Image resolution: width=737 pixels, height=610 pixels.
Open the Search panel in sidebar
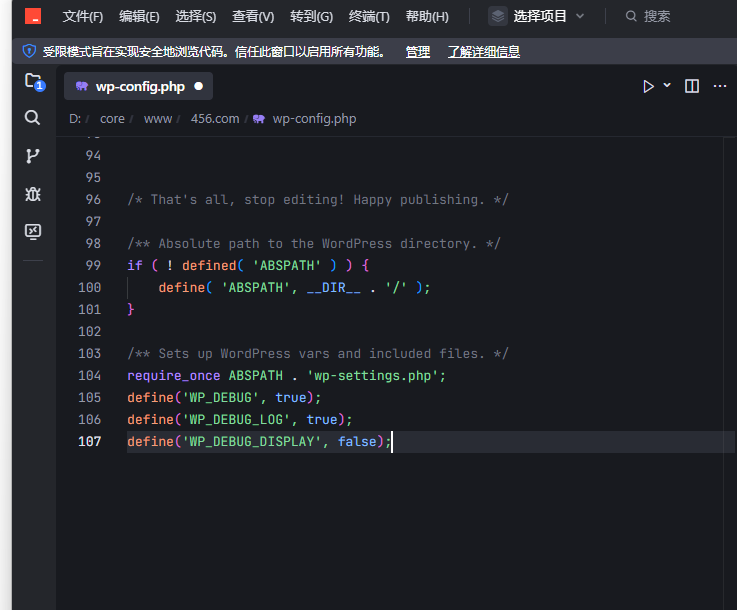(x=33, y=118)
